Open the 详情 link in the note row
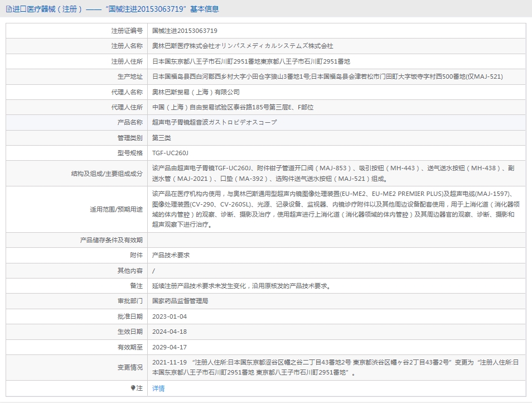This screenshot has height=403, width=532. [x=158, y=388]
